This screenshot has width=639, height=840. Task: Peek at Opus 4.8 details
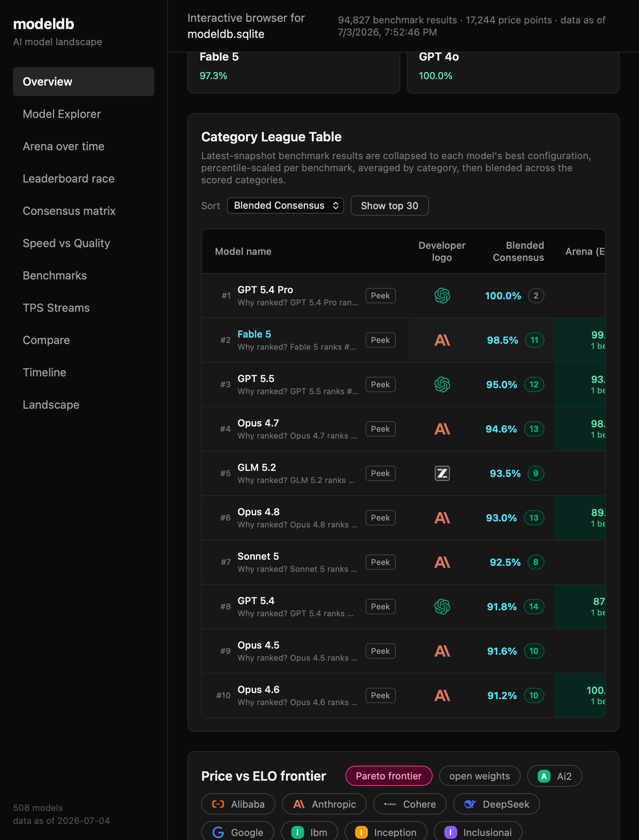pyautogui.click(x=380, y=518)
